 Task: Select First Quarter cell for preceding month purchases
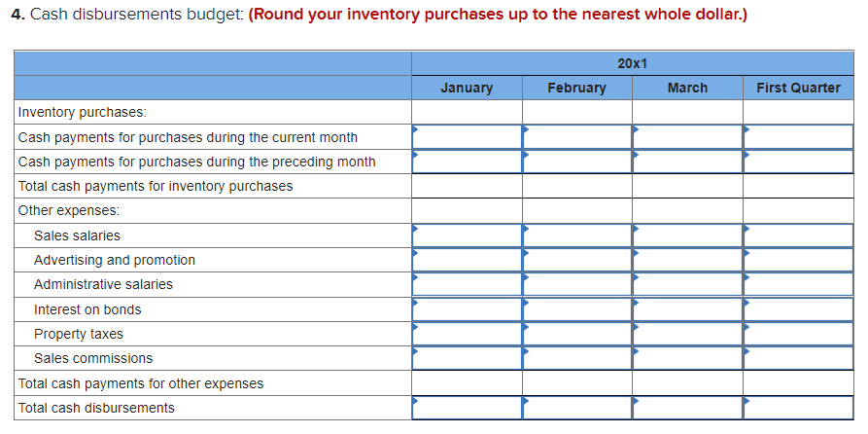point(798,162)
